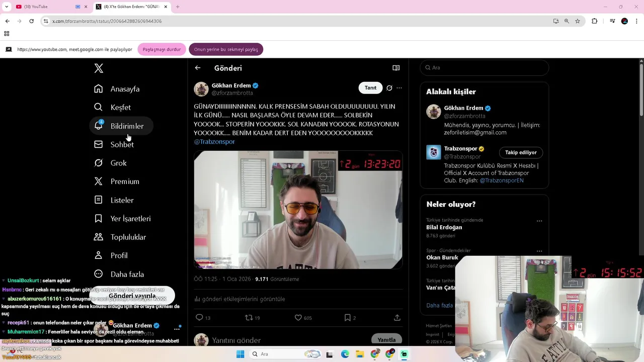Open Chrome profile avatar
Screen dimensions: 644x362
[x=624, y=21]
